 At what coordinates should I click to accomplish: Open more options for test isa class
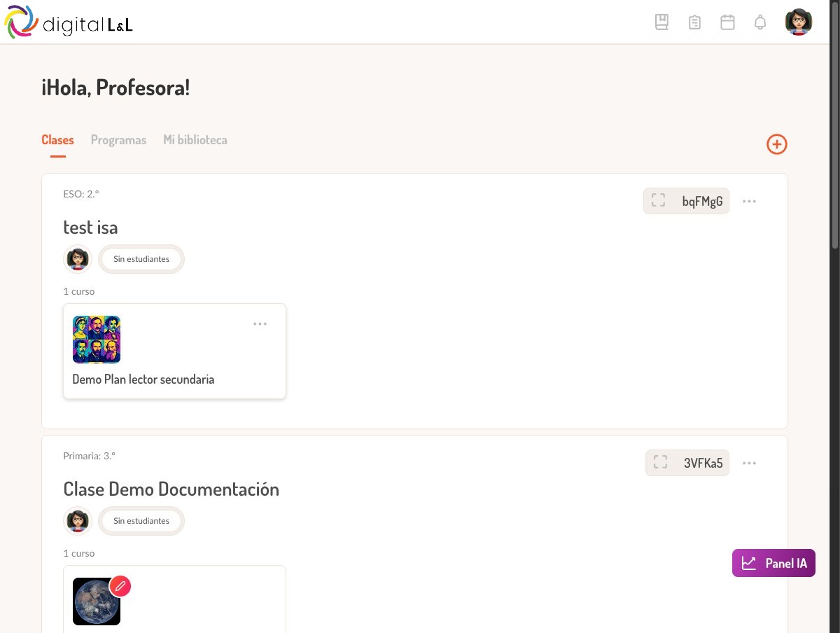(750, 202)
